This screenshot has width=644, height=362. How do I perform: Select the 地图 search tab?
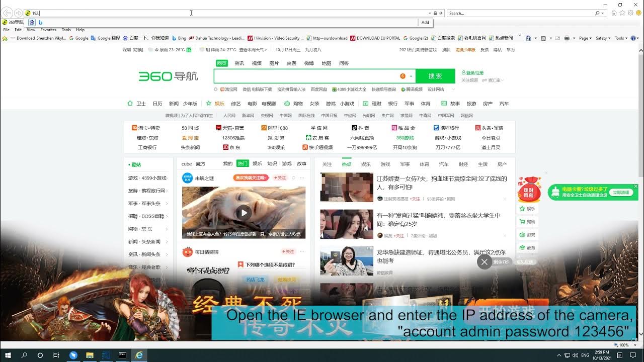tap(327, 63)
